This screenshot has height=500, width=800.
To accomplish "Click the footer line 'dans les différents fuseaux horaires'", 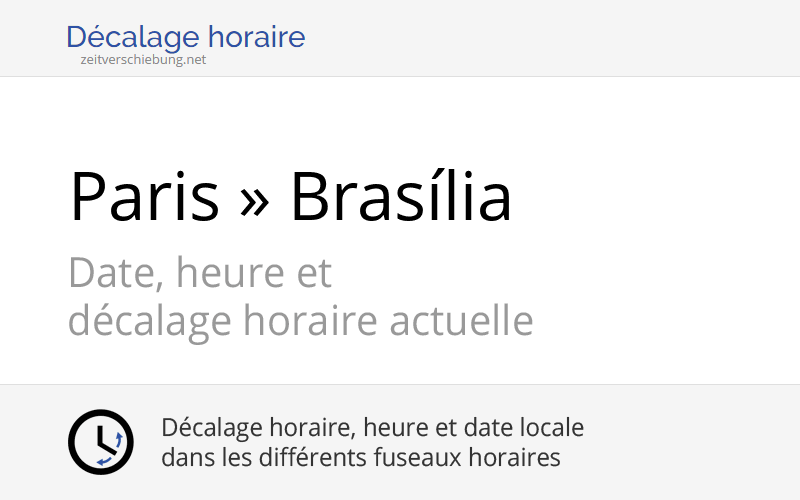I will tap(360, 458).
